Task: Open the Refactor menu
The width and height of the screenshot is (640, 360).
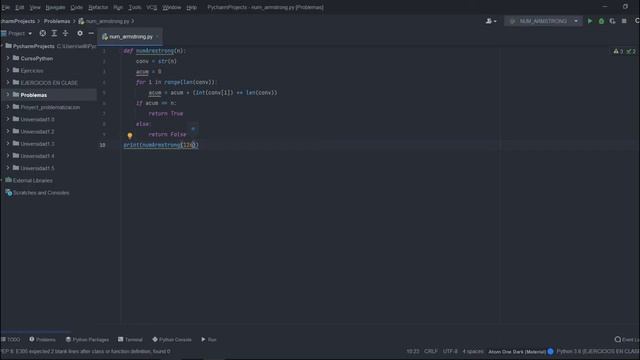Action: (x=98, y=7)
